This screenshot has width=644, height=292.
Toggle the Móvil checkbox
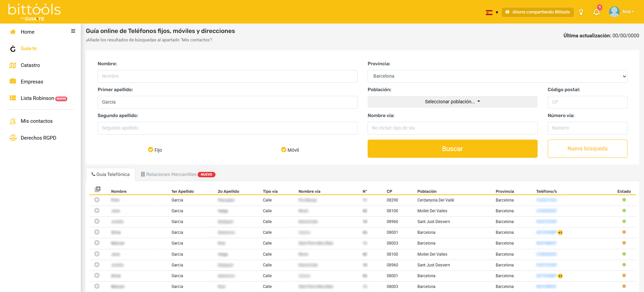(283, 150)
